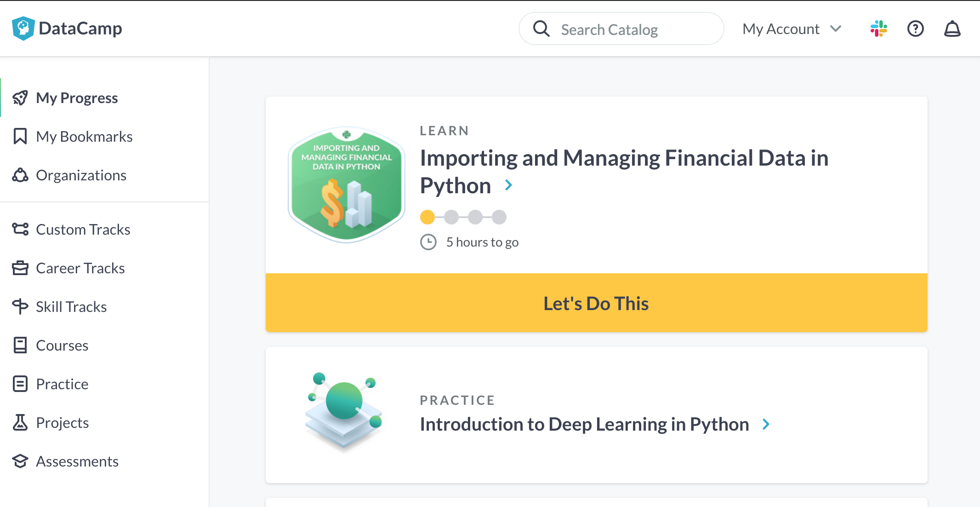The width and height of the screenshot is (980, 507).
Task: Click the My Progress rocket icon
Action: [x=20, y=98]
